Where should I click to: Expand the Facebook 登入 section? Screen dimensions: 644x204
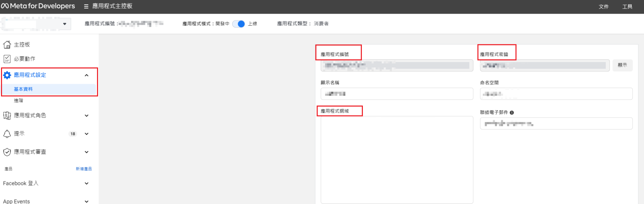[86, 184]
